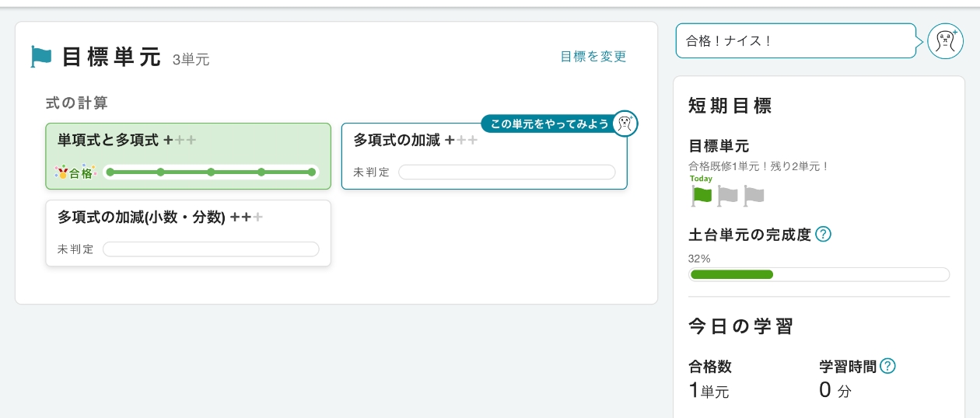Screen dimensions: 980x418
Task: Click the mascot avatar next to 合格!ナイス!
Action: point(945,40)
